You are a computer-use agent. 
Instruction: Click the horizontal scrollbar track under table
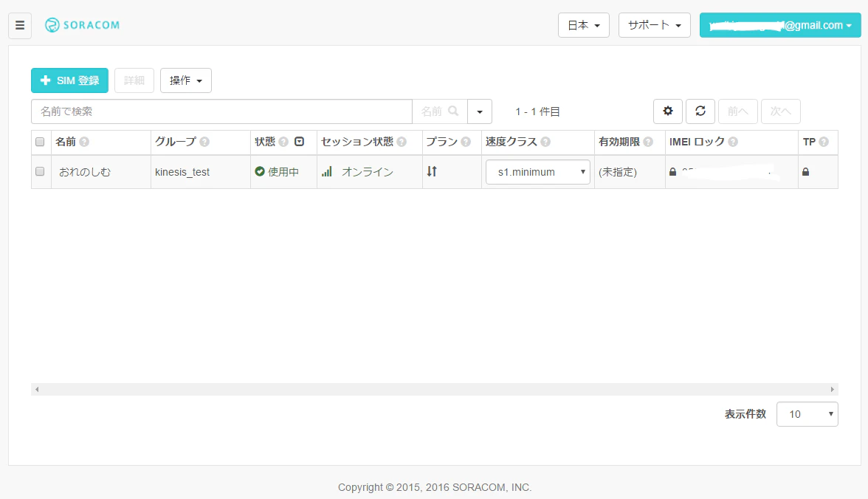[435, 389]
